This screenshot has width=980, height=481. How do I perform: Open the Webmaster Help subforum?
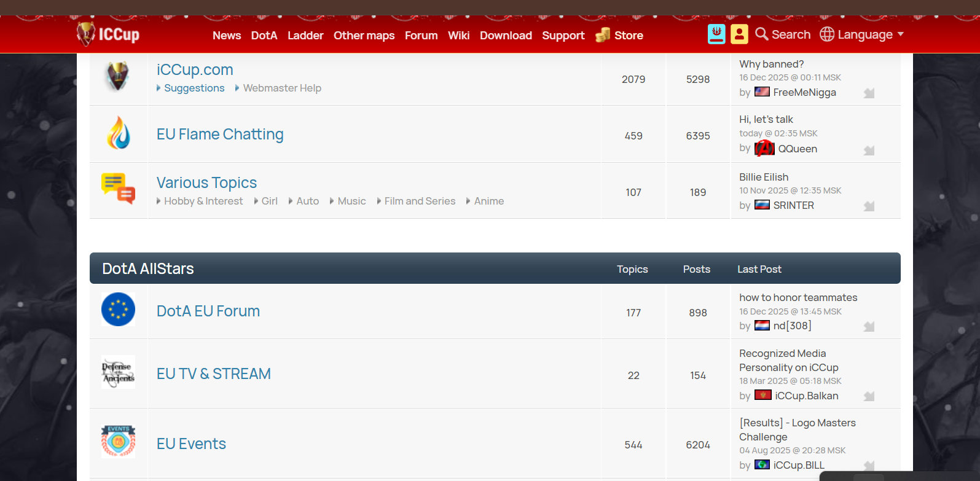282,88
